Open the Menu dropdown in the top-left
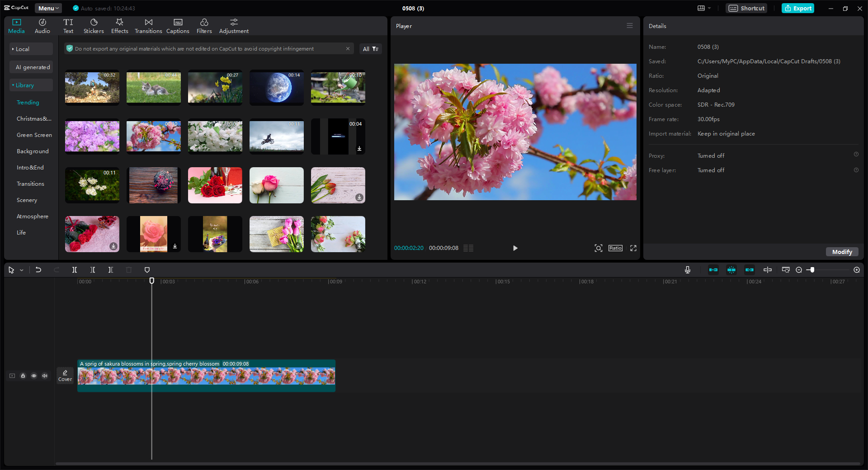 [x=48, y=8]
